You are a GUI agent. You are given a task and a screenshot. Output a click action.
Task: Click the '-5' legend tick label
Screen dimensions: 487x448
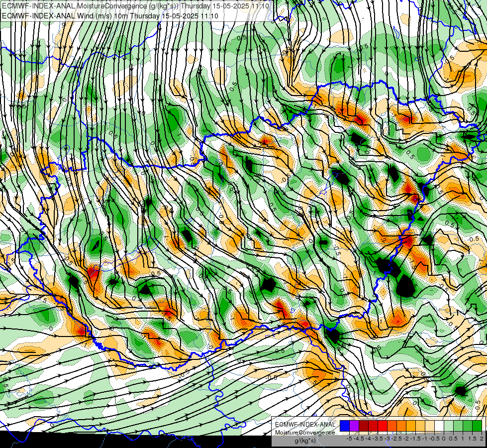tap(349, 439)
